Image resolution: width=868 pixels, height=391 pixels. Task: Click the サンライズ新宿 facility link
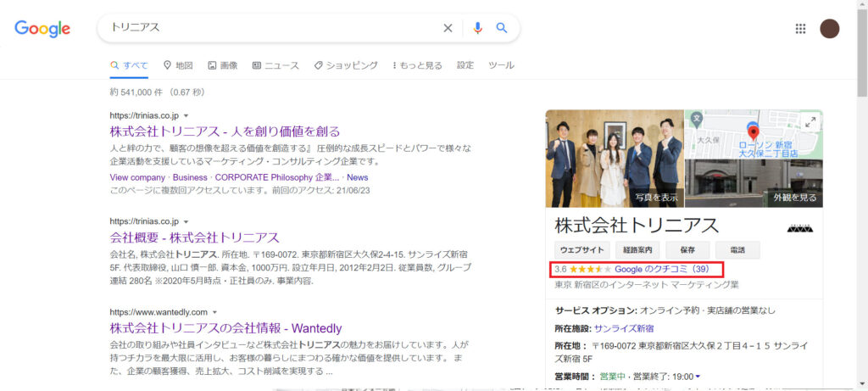(624, 328)
